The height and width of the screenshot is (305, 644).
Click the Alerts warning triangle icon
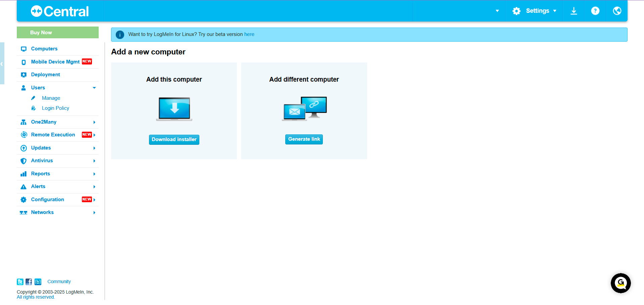coord(23,187)
